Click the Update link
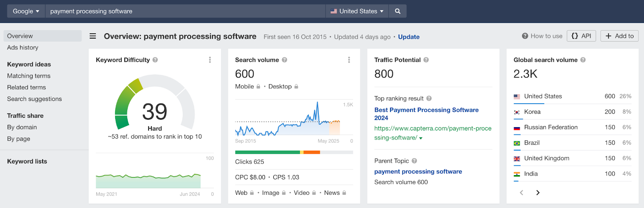 pyautogui.click(x=409, y=37)
